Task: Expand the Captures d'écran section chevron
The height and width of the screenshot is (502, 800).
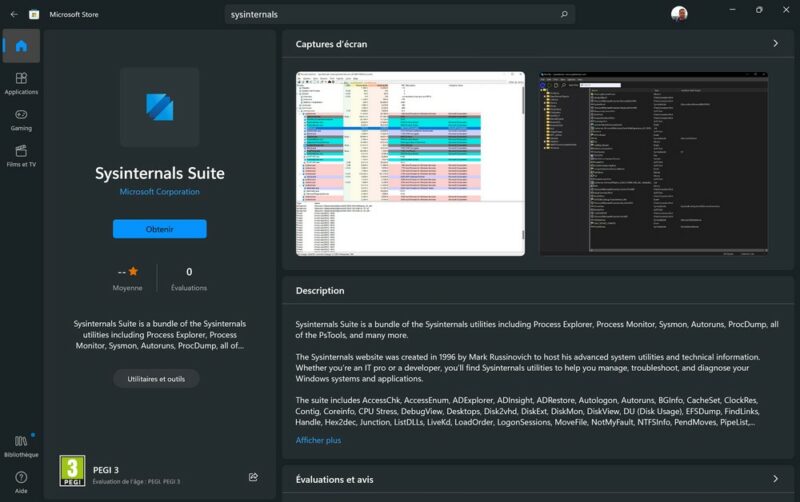Action: pyautogui.click(x=776, y=44)
